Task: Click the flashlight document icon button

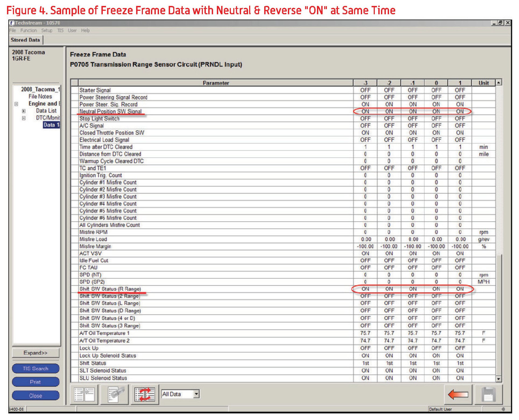Action: [x=114, y=395]
